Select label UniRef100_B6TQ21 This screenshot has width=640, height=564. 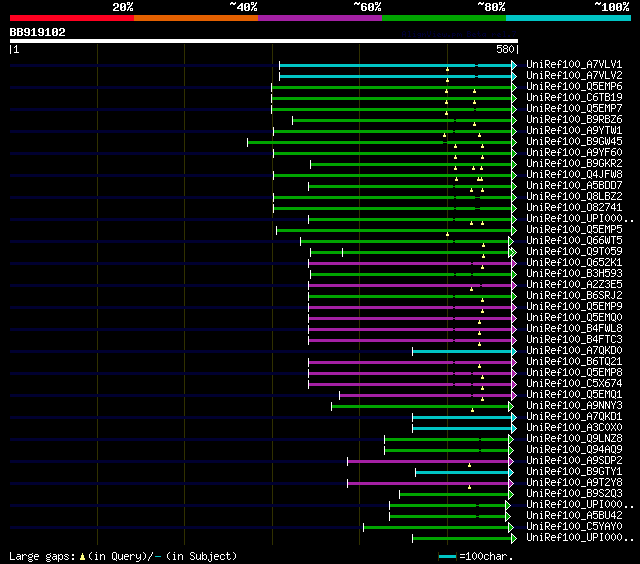coord(574,362)
